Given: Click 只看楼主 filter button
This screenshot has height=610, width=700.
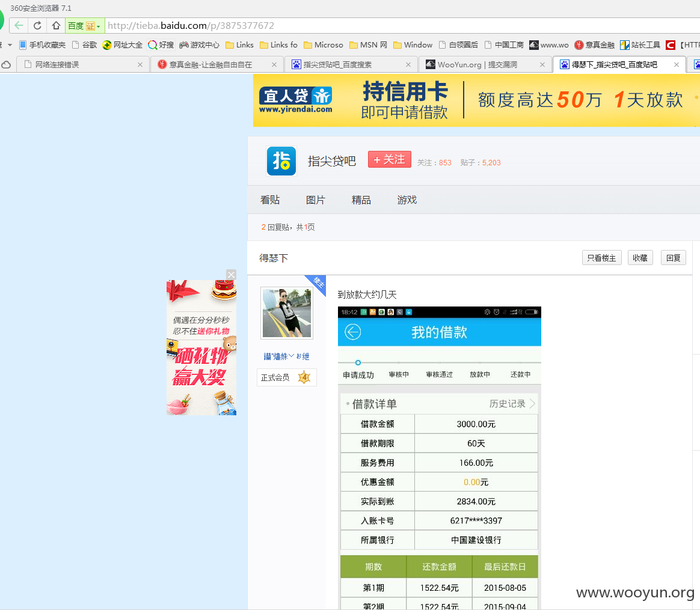Looking at the screenshot, I should 602,258.
